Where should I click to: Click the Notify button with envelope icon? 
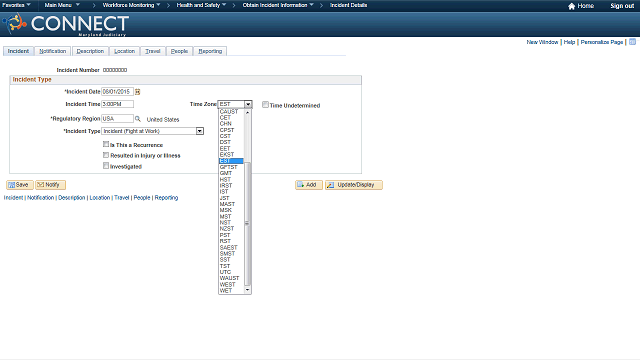click(50, 185)
